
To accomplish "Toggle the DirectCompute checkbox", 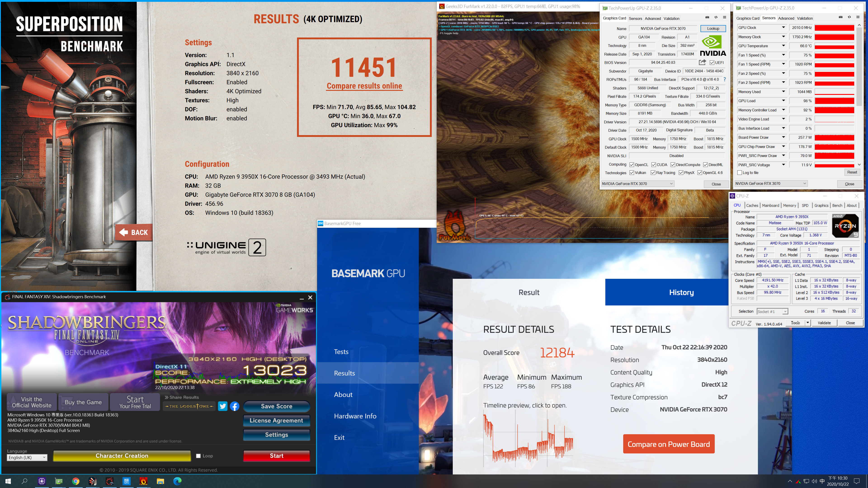I will coord(673,165).
